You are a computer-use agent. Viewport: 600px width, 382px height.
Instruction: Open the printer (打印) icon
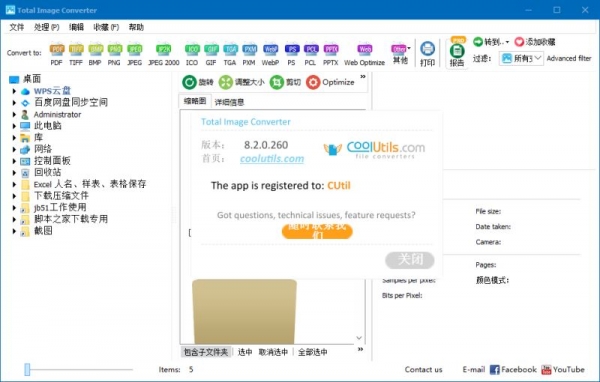[427, 49]
